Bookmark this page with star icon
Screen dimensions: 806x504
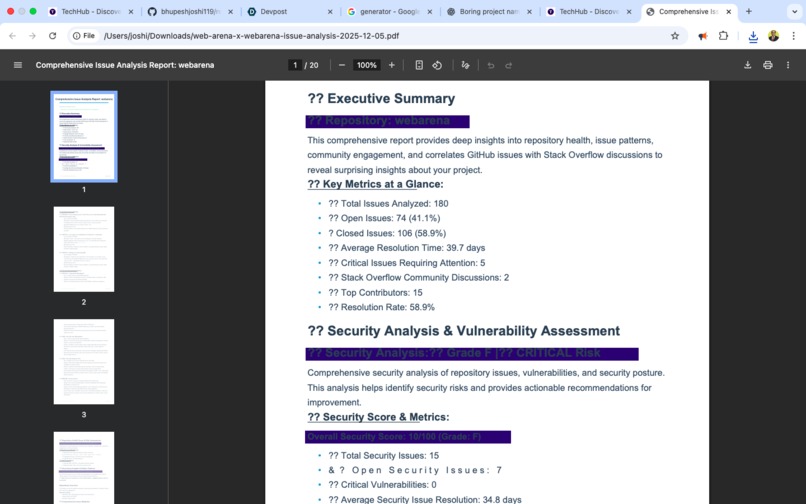(x=675, y=36)
